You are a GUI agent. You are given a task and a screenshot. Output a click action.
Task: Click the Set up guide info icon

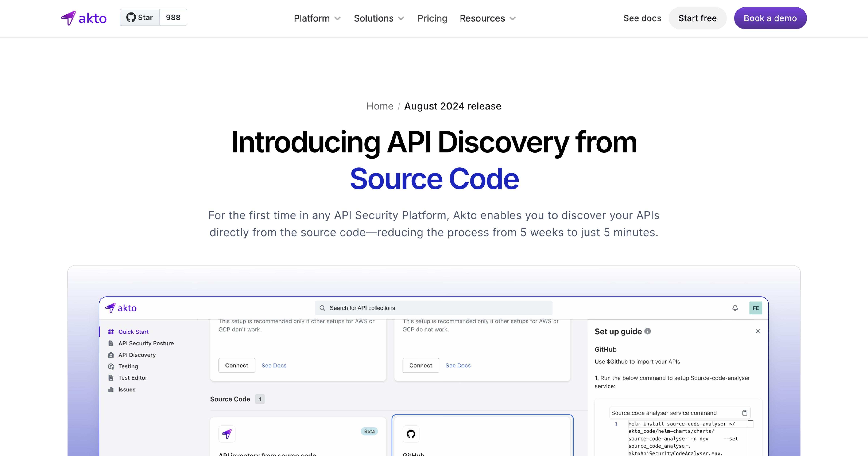coord(648,331)
